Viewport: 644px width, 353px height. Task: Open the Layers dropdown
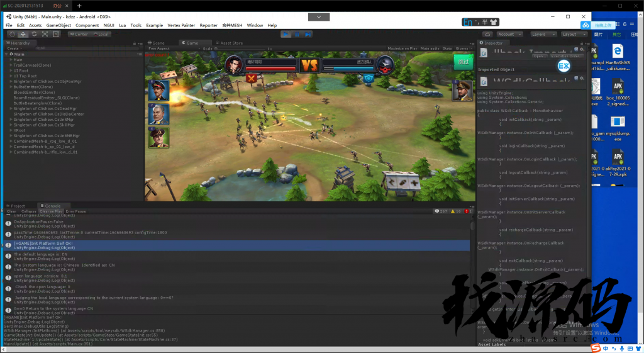[x=543, y=34]
